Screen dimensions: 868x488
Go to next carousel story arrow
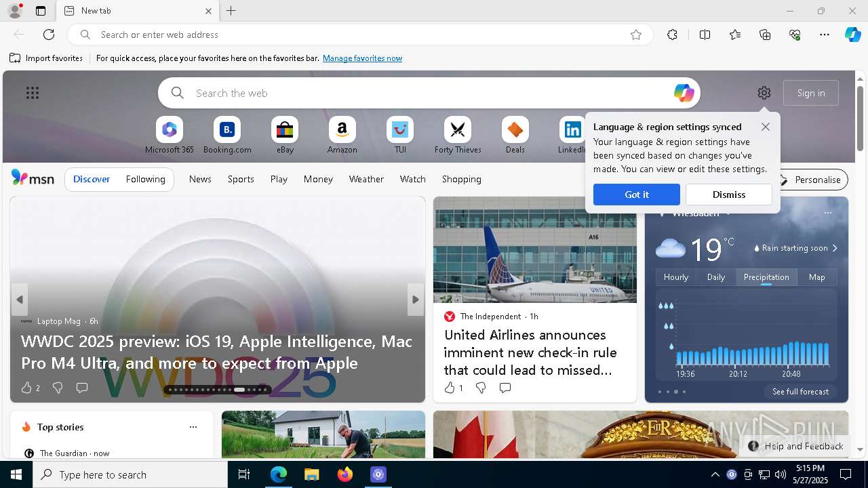pos(416,300)
